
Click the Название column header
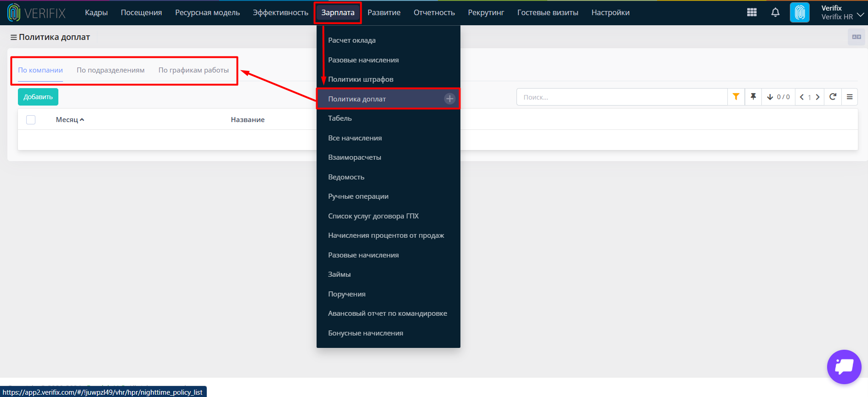pyautogui.click(x=248, y=120)
